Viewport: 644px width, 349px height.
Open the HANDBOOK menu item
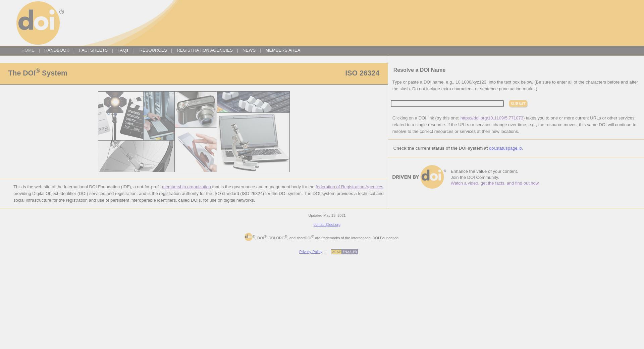(x=57, y=50)
